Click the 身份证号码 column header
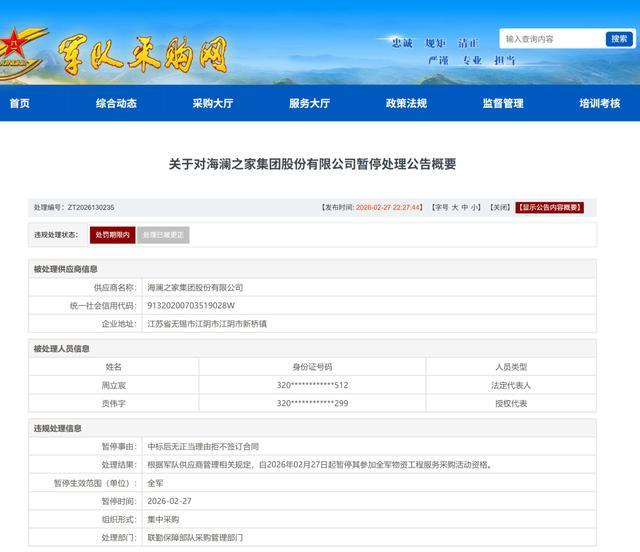 tap(312, 367)
